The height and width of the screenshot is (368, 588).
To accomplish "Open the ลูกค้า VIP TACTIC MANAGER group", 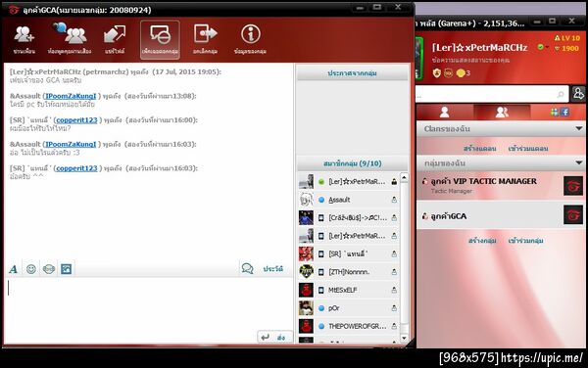I will tap(501, 185).
